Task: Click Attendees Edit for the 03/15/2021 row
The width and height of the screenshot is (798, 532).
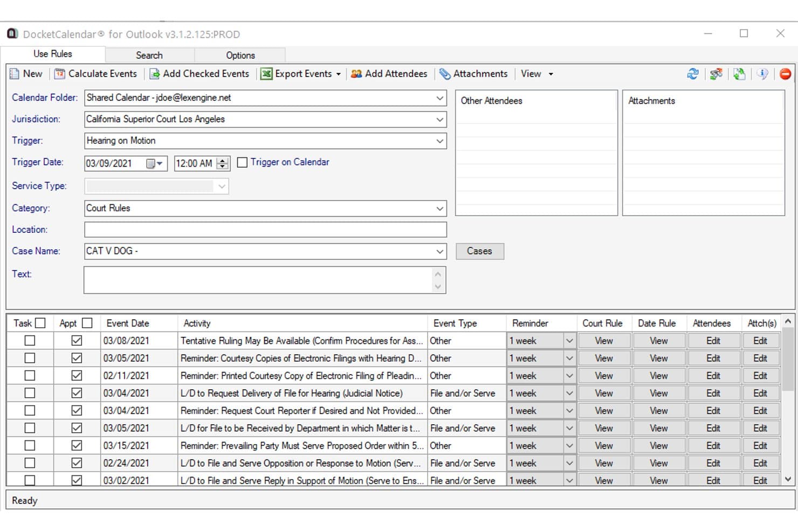Action: point(713,446)
